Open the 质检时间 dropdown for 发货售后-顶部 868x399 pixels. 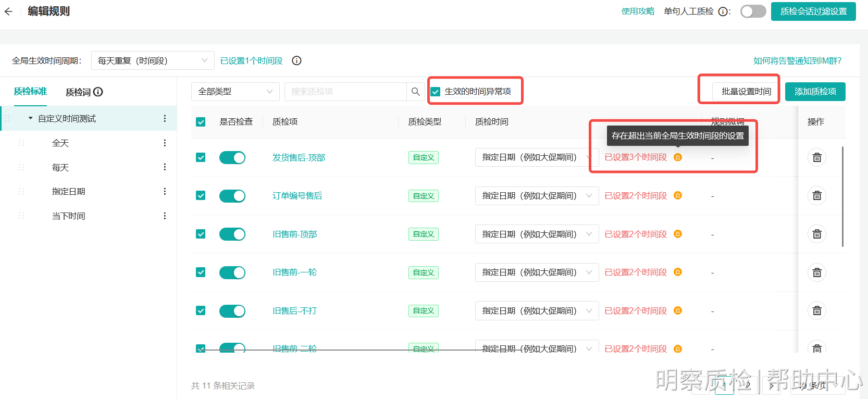tap(537, 157)
